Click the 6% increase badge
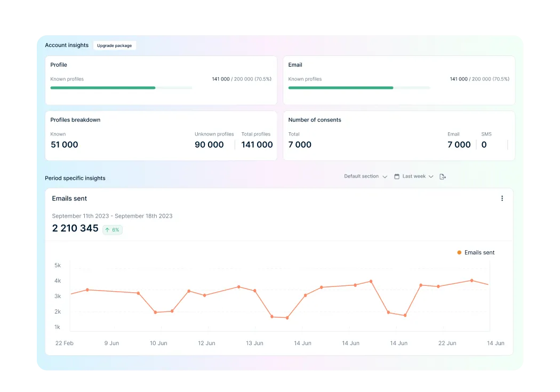 pyautogui.click(x=113, y=229)
